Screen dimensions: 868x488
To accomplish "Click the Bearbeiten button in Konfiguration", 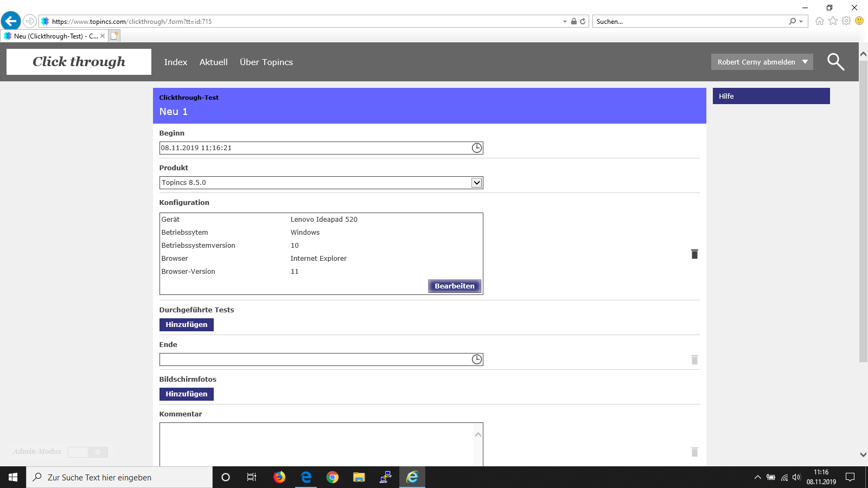I will [454, 286].
